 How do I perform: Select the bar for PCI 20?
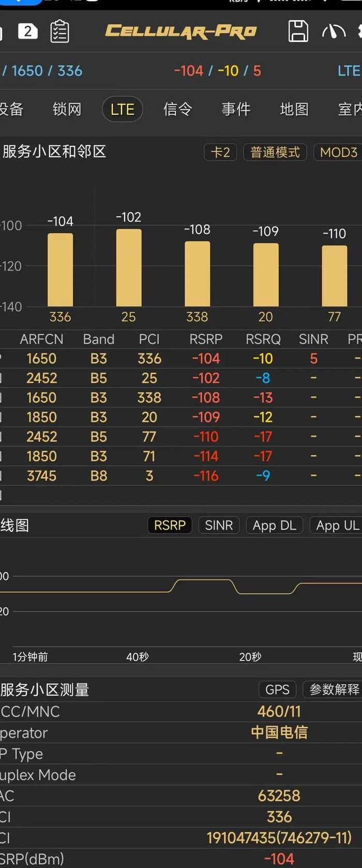pyautogui.click(x=266, y=275)
